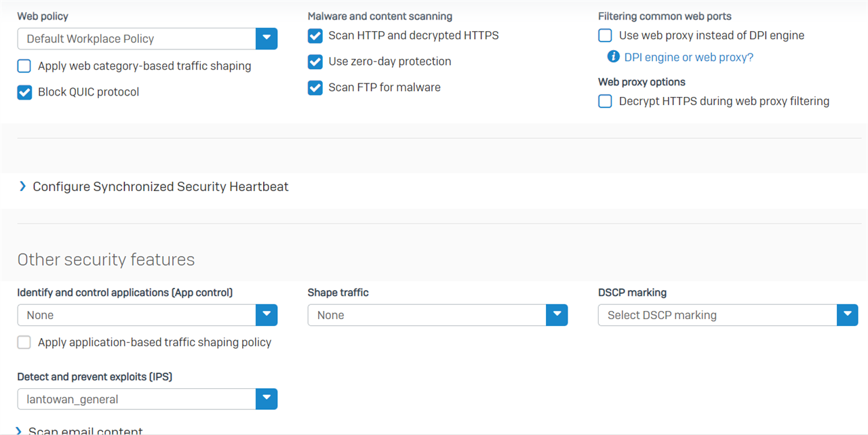This screenshot has width=868, height=435.
Task: Click the chevron icon beside Synchronized Security Heartbeat
Action: pyautogui.click(x=22, y=186)
